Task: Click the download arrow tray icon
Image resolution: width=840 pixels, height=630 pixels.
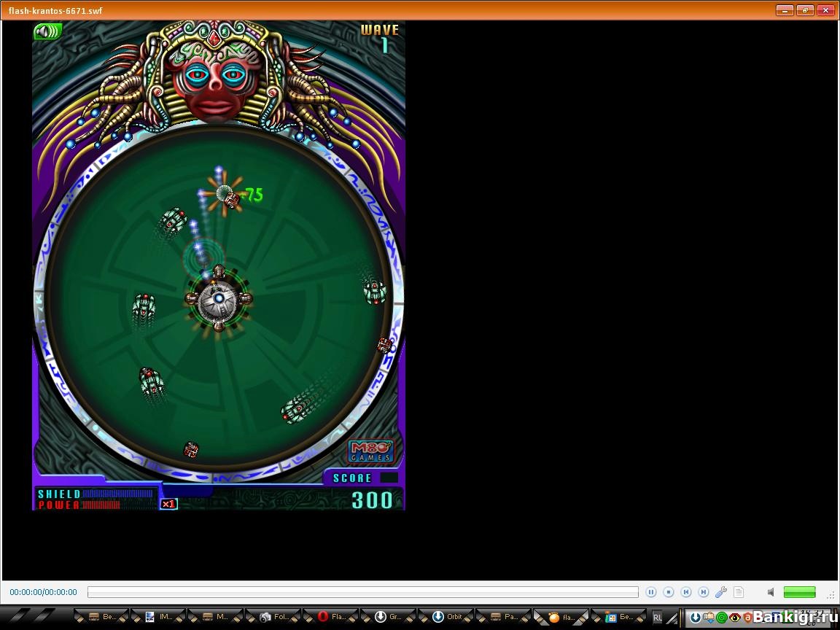Action: pyautogui.click(x=696, y=617)
